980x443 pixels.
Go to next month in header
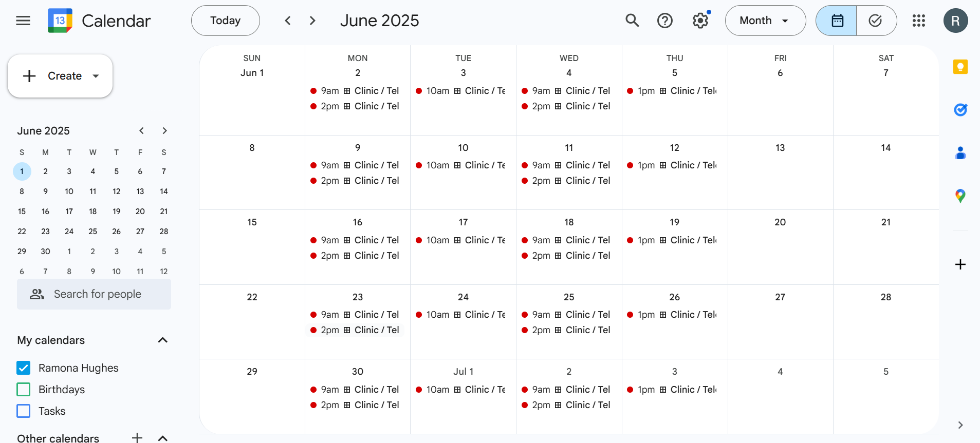pos(312,21)
